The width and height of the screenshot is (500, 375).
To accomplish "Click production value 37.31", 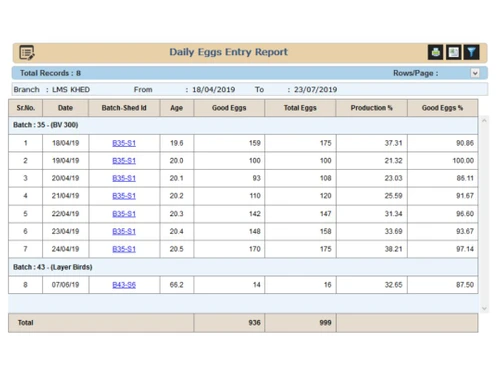I will pyautogui.click(x=393, y=143).
